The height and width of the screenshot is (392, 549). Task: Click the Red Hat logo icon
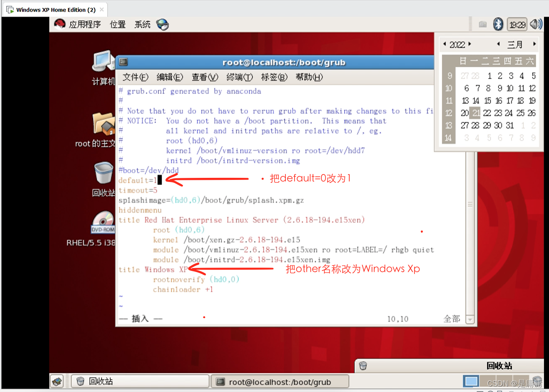(x=60, y=24)
